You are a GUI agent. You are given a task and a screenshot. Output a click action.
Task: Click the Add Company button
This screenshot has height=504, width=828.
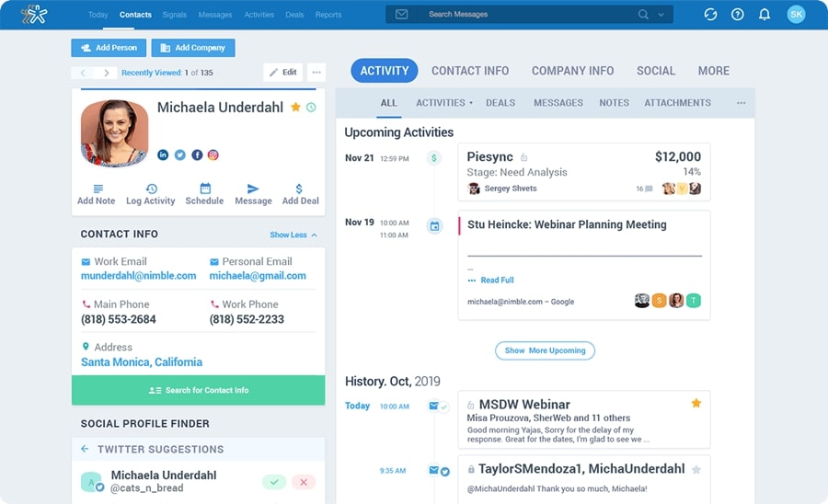[x=193, y=48]
